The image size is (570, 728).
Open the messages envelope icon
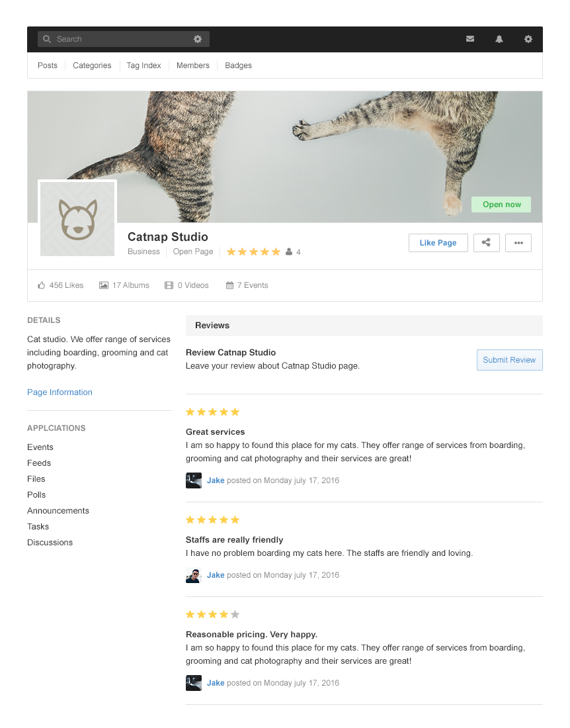(x=470, y=39)
